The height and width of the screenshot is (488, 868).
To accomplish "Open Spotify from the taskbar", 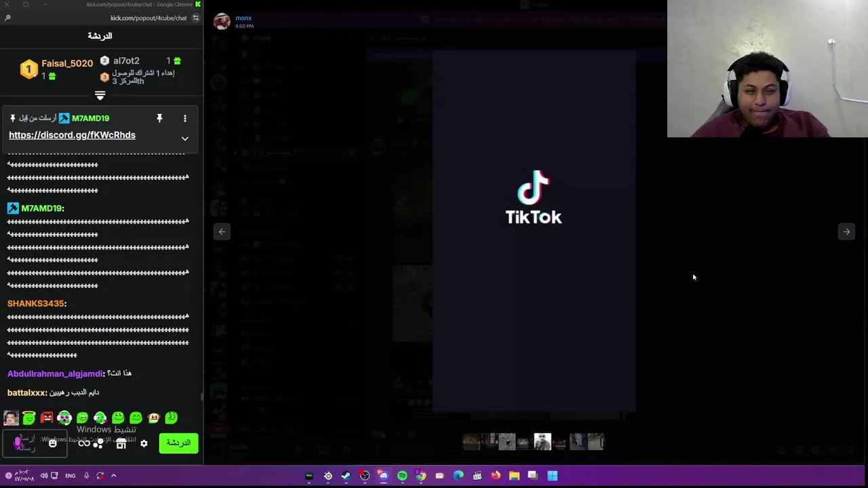I will click(402, 476).
